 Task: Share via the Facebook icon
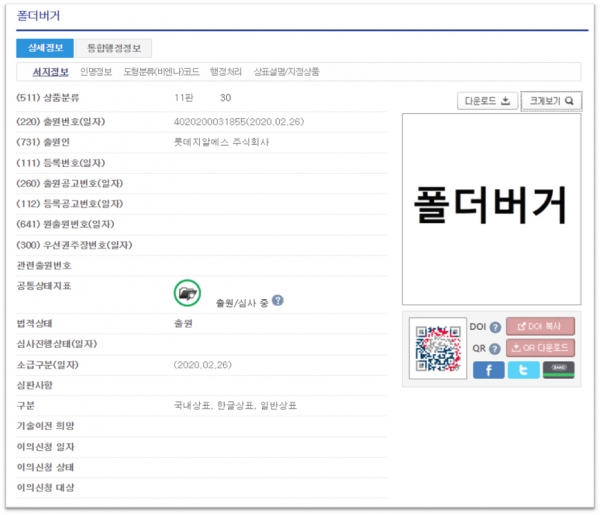(x=489, y=370)
